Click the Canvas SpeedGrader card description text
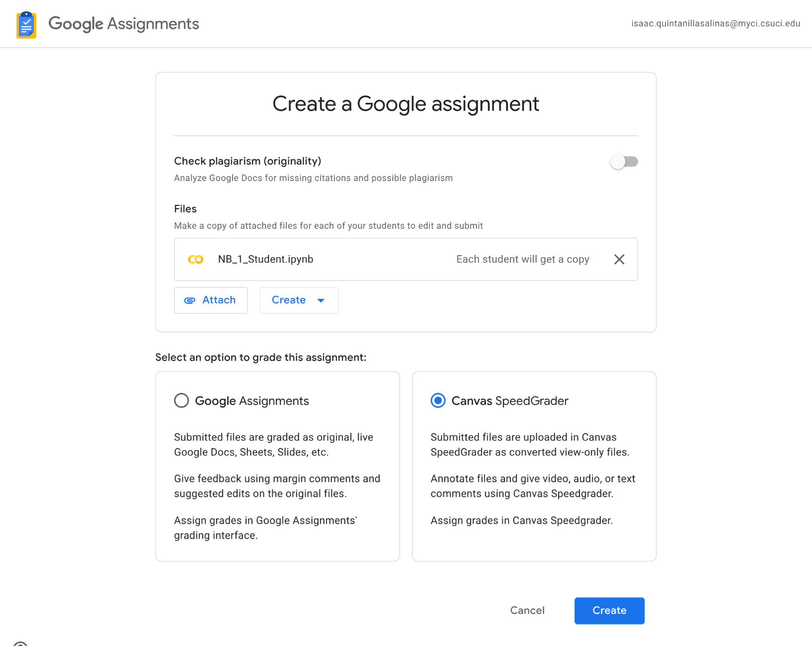812x646 pixels. click(530, 445)
